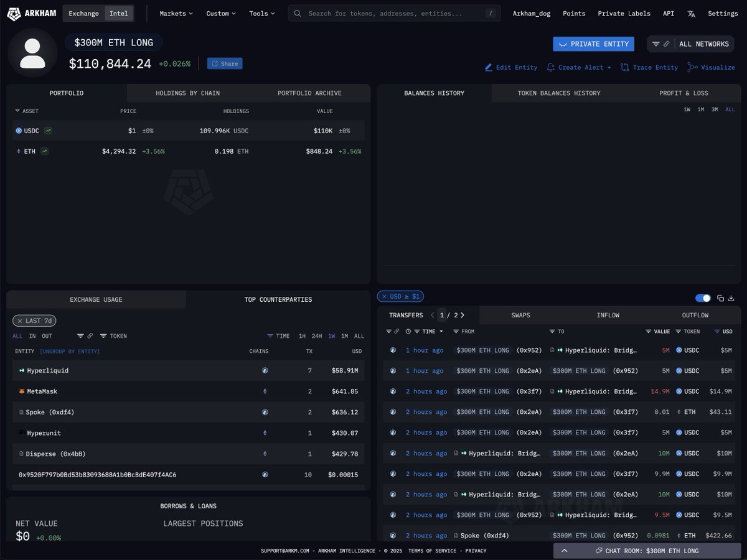Set counterparties time range to 1H
Viewport: 747px width, 560px height.
pos(302,336)
